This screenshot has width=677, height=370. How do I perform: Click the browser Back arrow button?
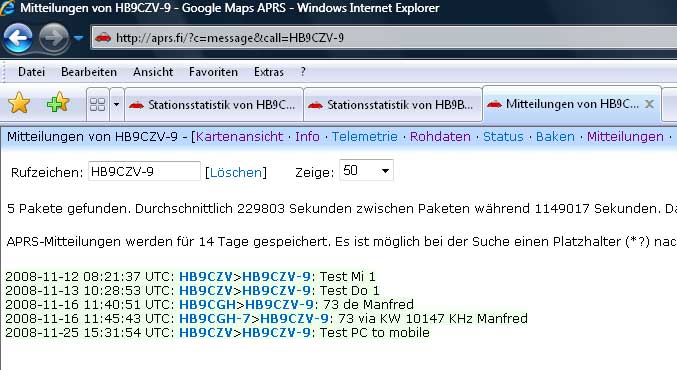point(18,38)
